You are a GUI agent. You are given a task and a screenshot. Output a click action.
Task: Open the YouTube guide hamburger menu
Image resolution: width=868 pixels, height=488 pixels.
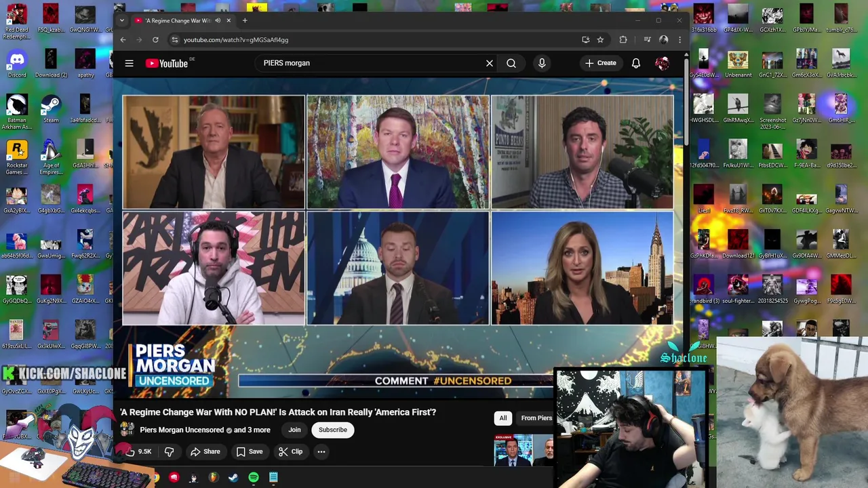129,63
